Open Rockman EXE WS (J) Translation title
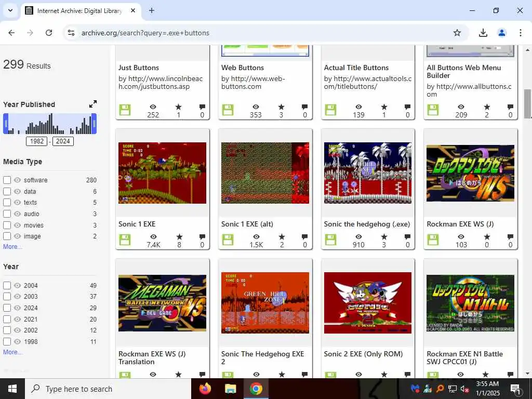 pyautogui.click(x=152, y=357)
